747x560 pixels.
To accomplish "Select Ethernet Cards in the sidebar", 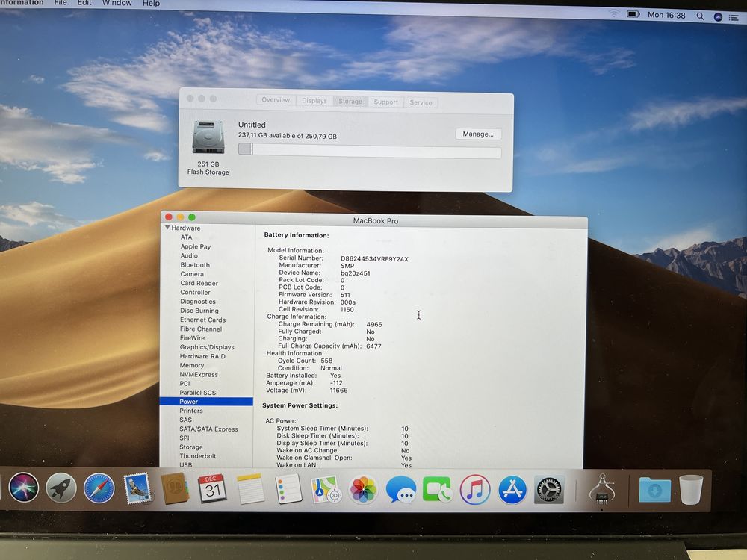I will [x=202, y=320].
